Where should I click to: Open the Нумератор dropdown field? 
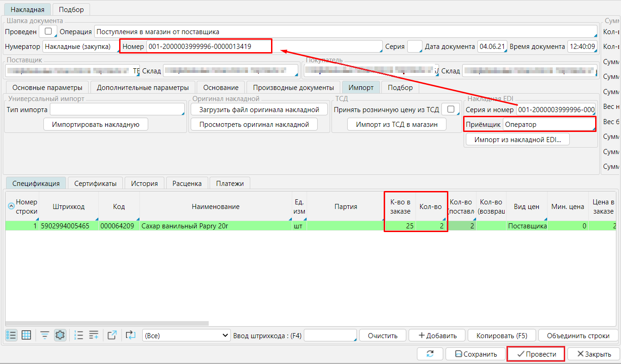[x=80, y=47]
